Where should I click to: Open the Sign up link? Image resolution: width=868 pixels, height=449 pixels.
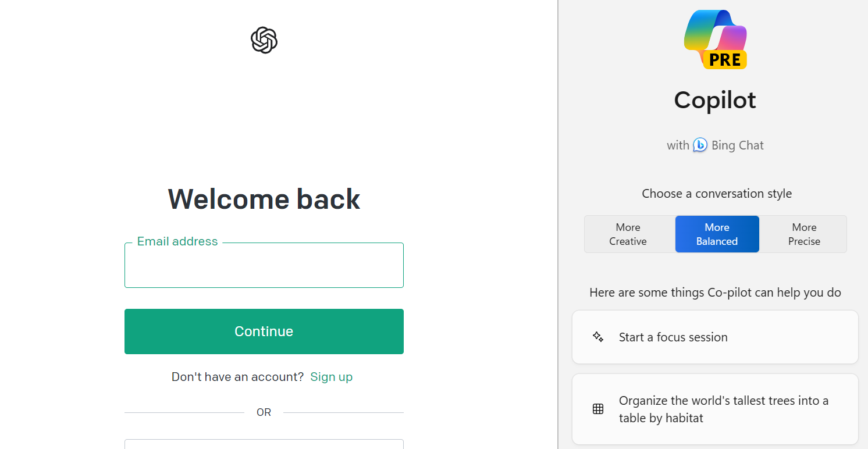332,377
